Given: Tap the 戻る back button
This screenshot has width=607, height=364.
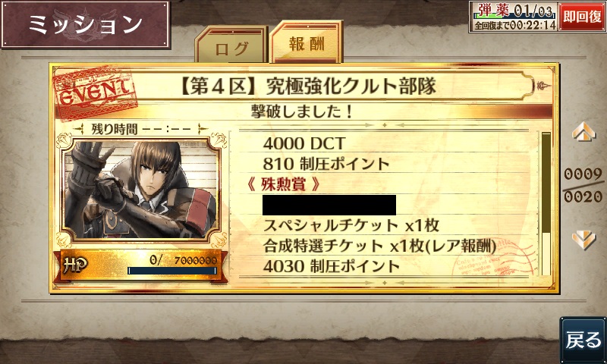Looking at the screenshot, I should 583,340.
